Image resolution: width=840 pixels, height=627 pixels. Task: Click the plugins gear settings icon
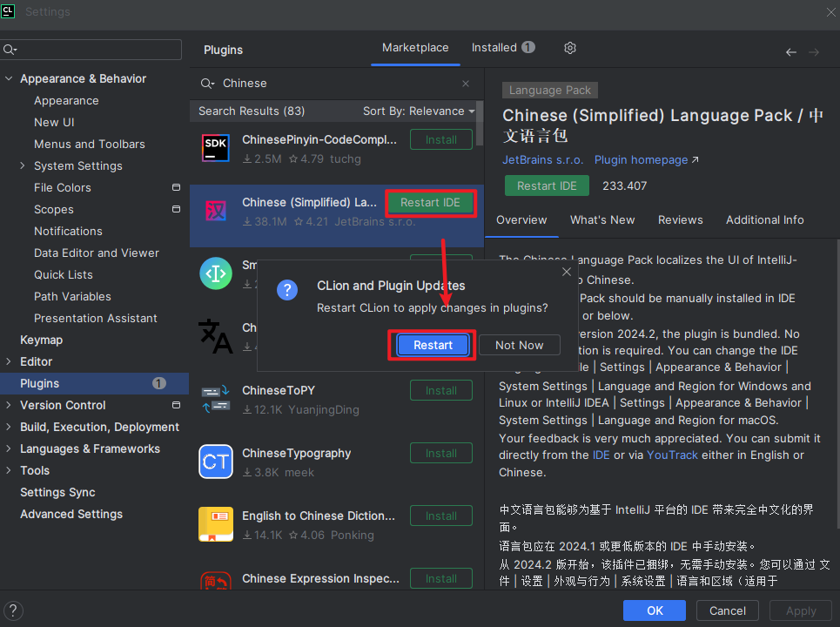click(x=570, y=48)
